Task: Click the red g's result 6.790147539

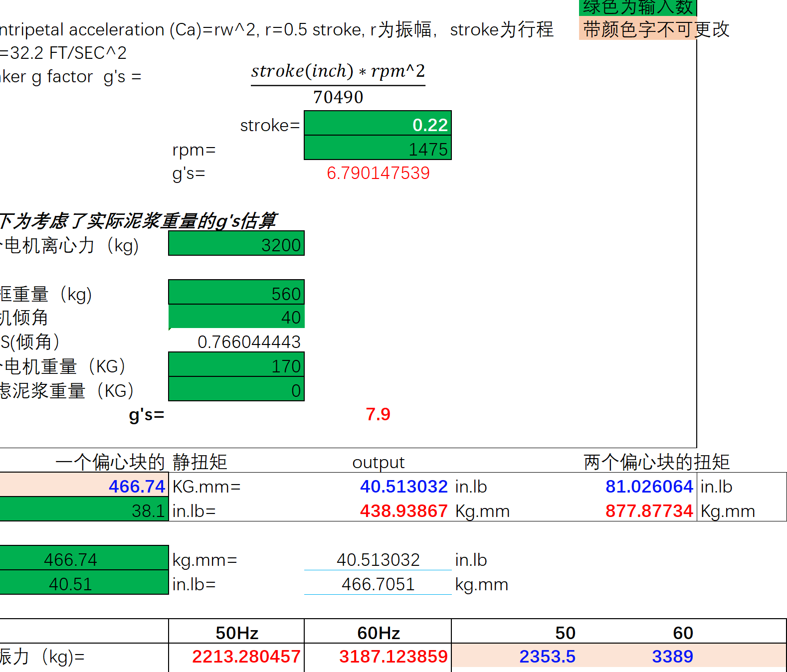Action: coord(378,173)
